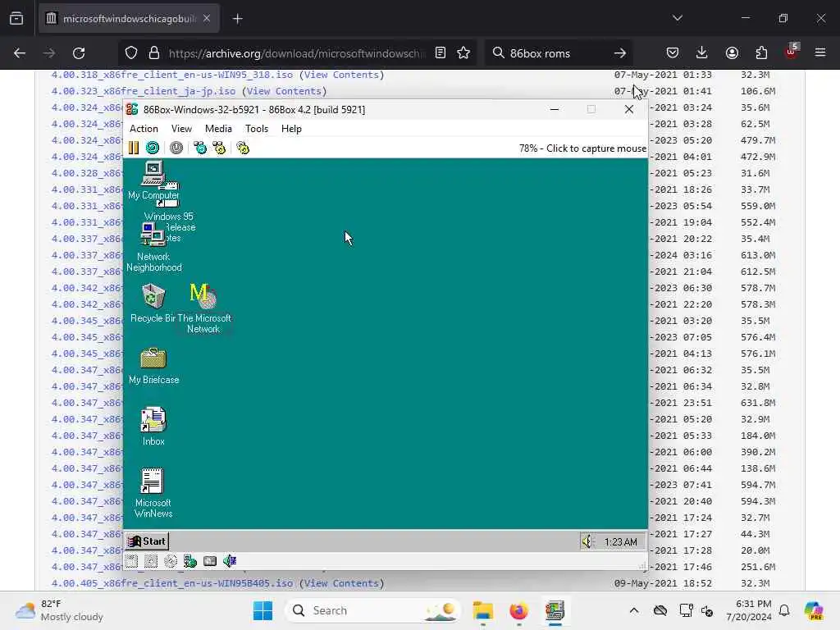Select the Network Neighborhood desktop icon
Viewport: 840px width, 630px height.
pyautogui.click(x=153, y=248)
